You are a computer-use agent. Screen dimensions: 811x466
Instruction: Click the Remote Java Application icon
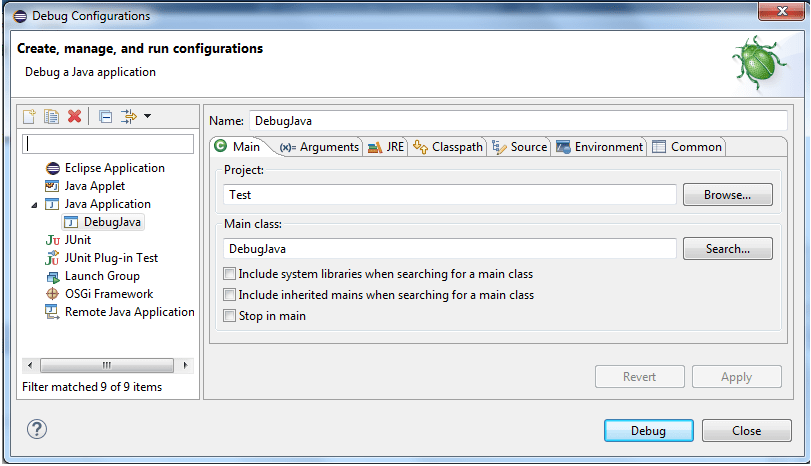tap(52, 312)
